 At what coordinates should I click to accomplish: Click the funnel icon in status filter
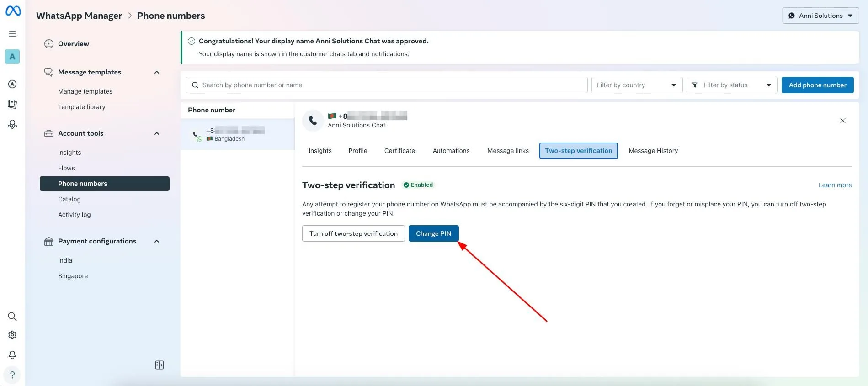[695, 85]
